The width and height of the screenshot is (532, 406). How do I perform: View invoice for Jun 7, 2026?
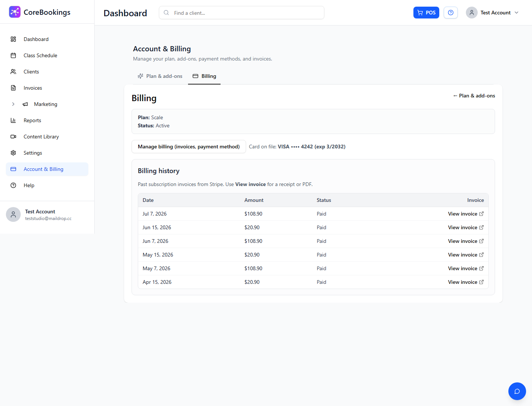(466, 241)
